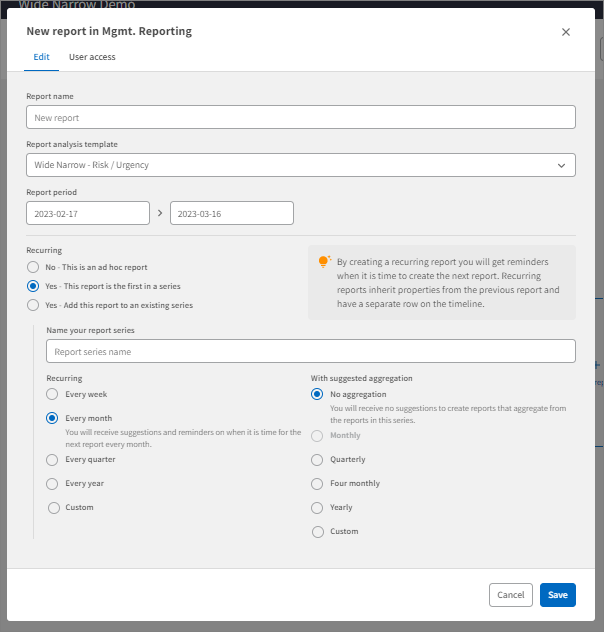The height and width of the screenshot is (632, 604).
Task: Open the Report analysis template dropdown
Action: coord(300,165)
